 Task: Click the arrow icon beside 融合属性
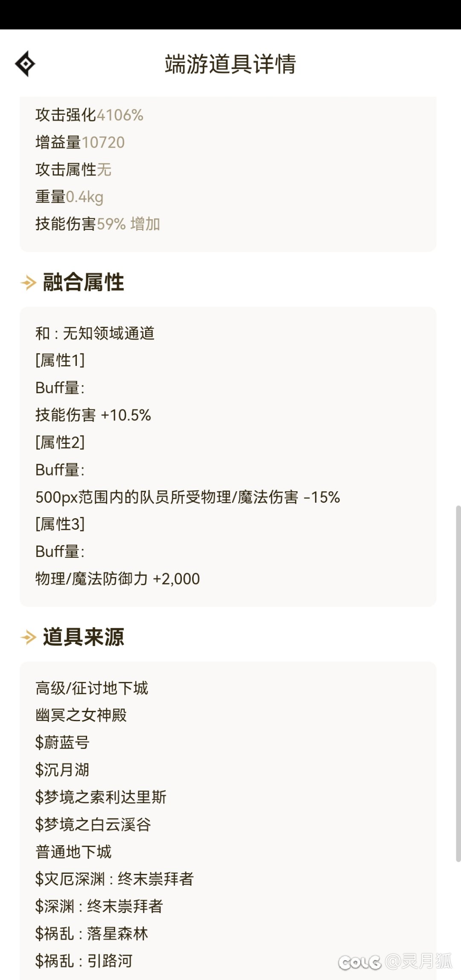29,282
